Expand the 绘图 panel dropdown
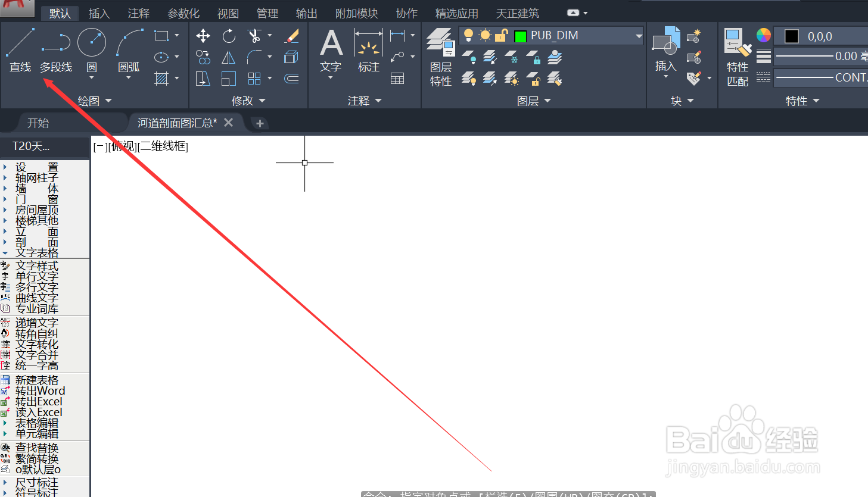The image size is (868, 497). [108, 101]
